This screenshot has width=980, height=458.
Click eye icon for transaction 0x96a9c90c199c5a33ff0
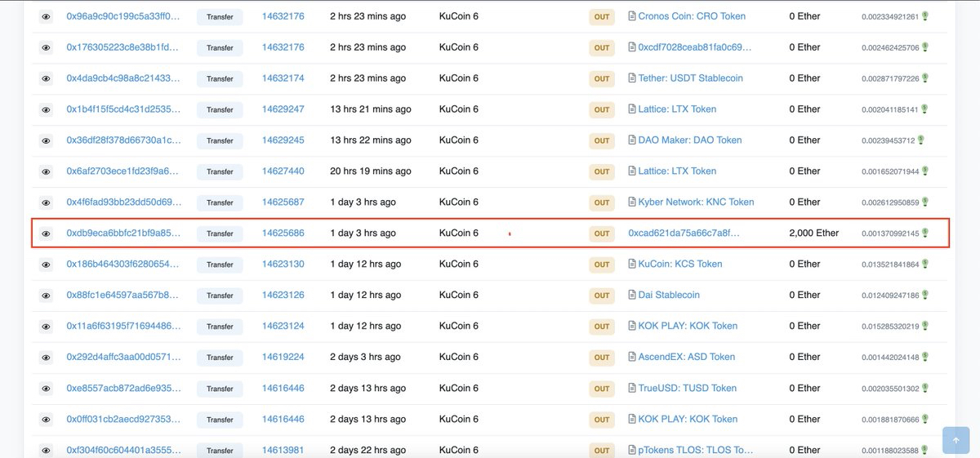[47, 16]
